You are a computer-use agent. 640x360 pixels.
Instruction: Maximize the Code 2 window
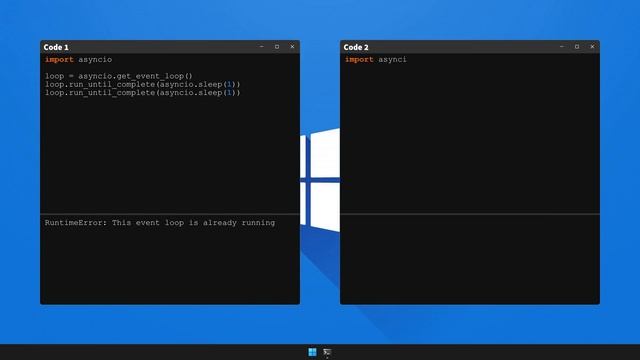[577, 47]
